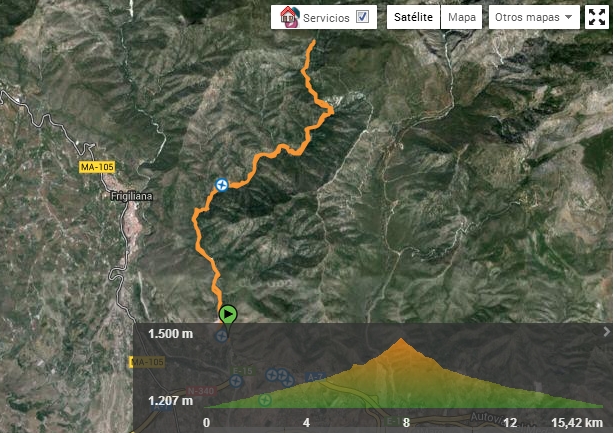Switch to the Satélite map view
The height and width of the screenshot is (433, 614).
coord(413,17)
